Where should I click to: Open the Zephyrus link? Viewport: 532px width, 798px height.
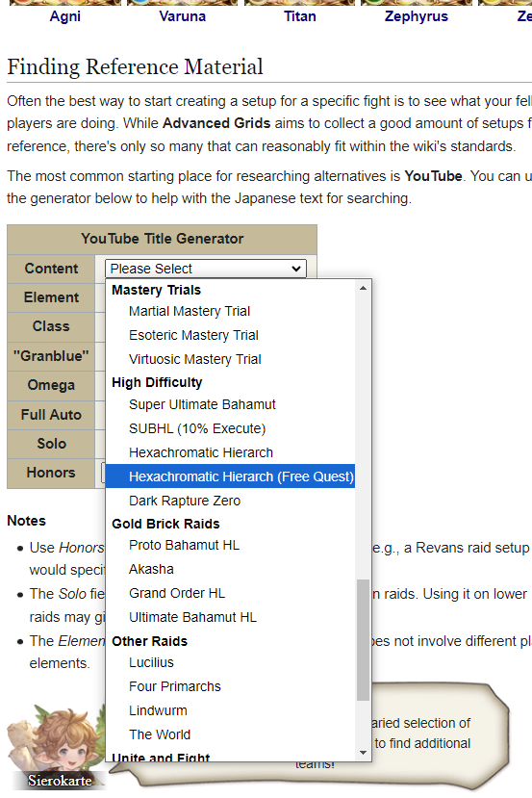416,16
